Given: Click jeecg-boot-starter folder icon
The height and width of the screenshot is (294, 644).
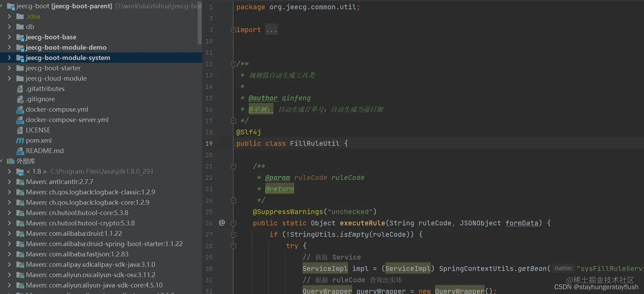Looking at the screenshot, I should coord(20,68).
